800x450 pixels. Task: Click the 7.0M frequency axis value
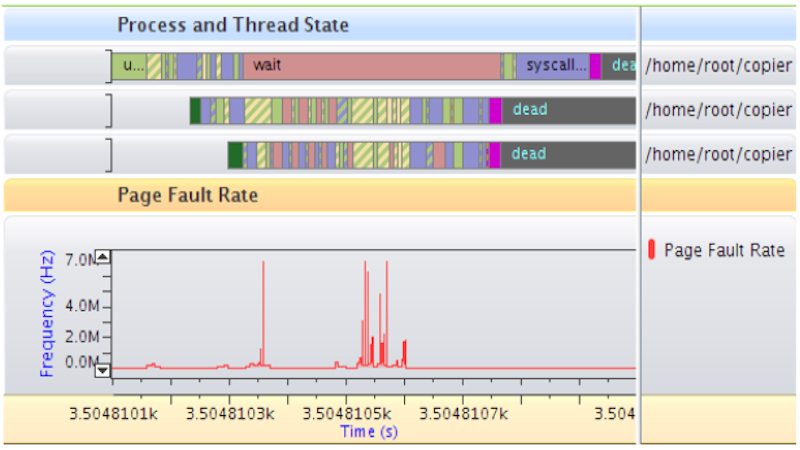tap(80, 260)
